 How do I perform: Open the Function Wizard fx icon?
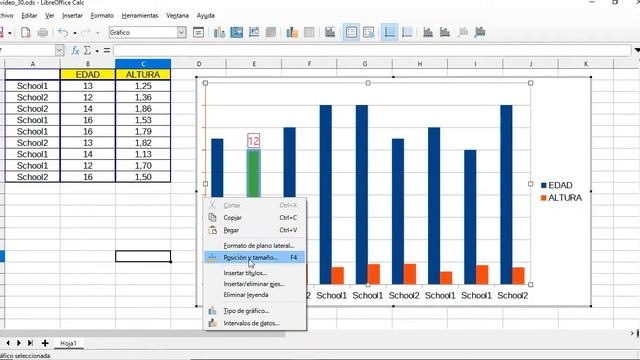(75, 51)
